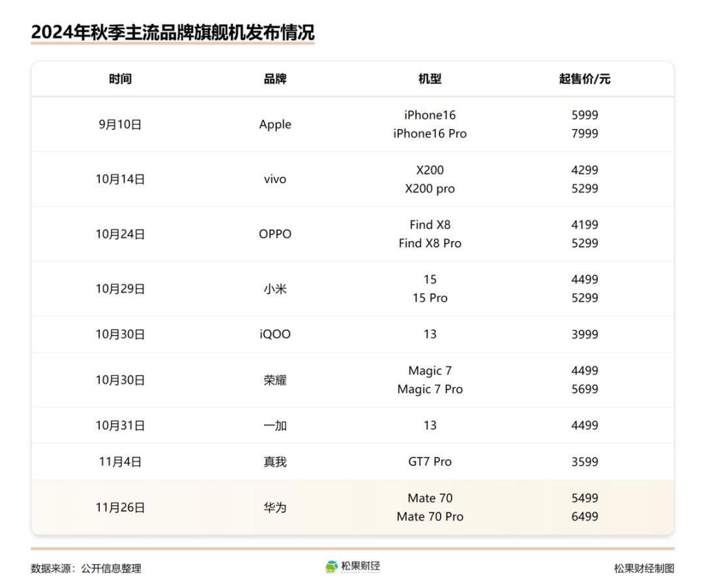Click the iPhone16 Pro model text
This screenshot has width=704, height=588.
430,134
